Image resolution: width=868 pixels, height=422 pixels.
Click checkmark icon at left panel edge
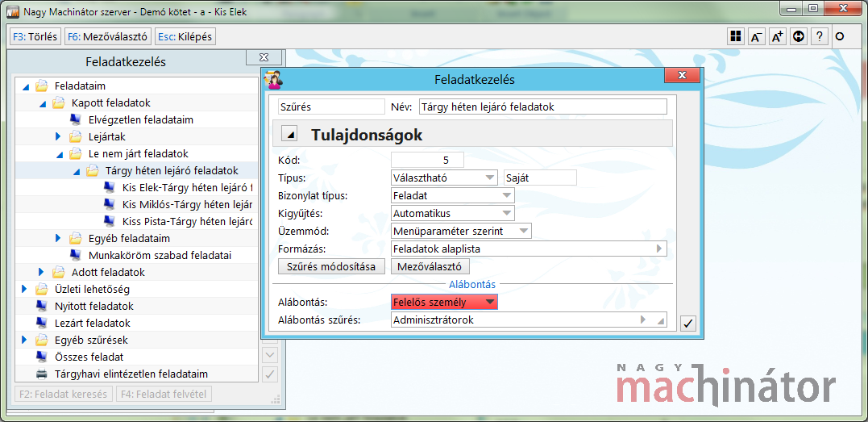pos(270,374)
